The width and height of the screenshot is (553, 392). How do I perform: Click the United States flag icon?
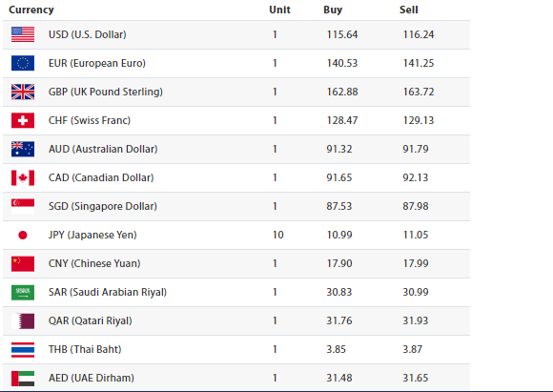click(x=23, y=34)
